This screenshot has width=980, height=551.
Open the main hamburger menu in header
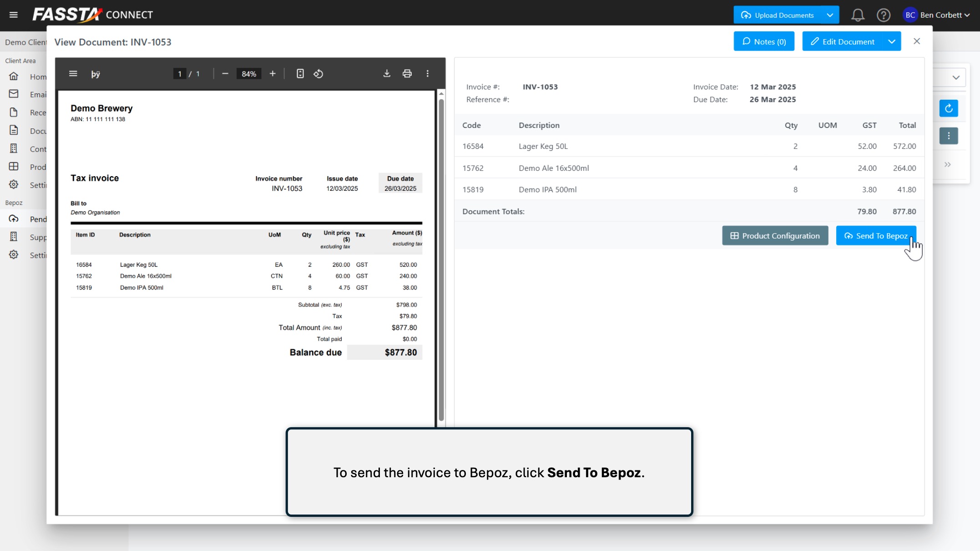pyautogui.click(x=14, y=15)
